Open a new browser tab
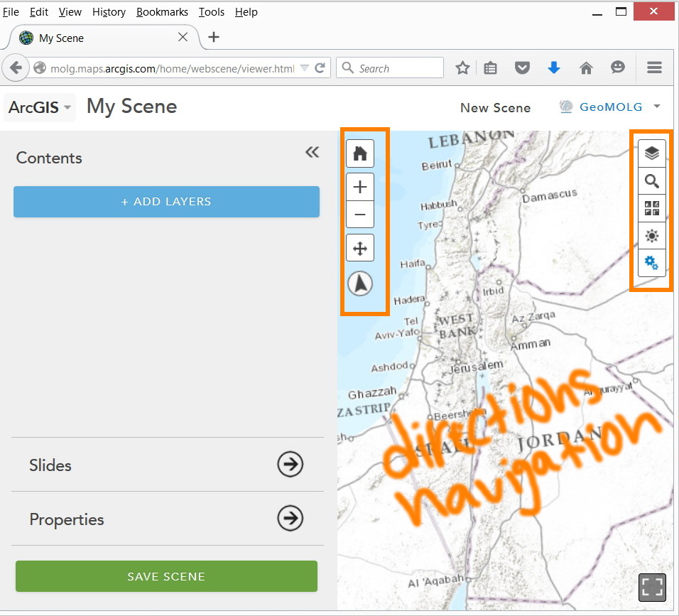Screen dimensions: 679x616 coord(214,37)
